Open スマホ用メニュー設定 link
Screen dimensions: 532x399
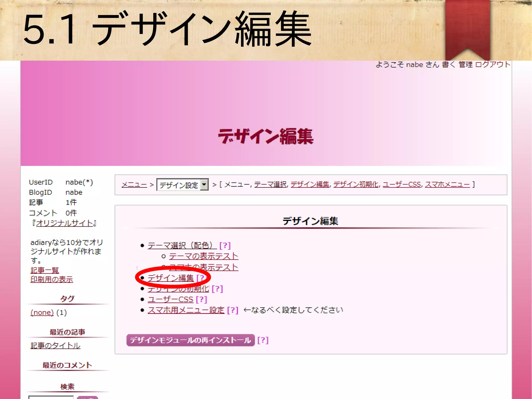(186, 310)
